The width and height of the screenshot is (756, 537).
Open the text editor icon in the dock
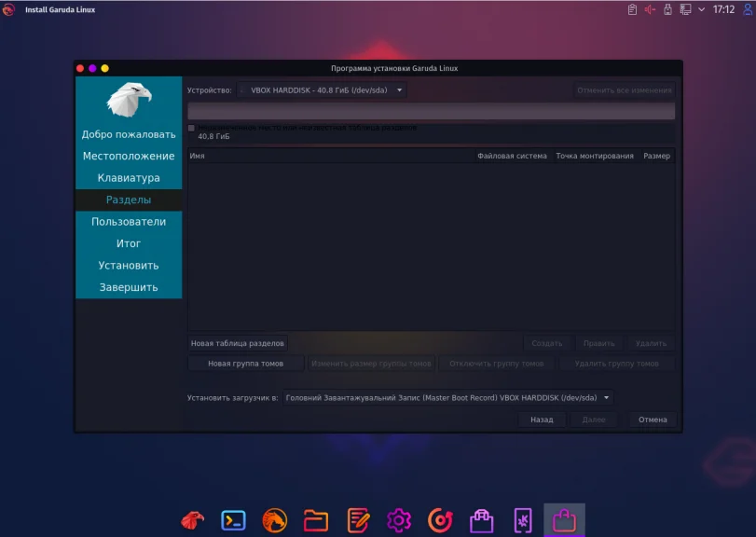click(x=359, y=521)
